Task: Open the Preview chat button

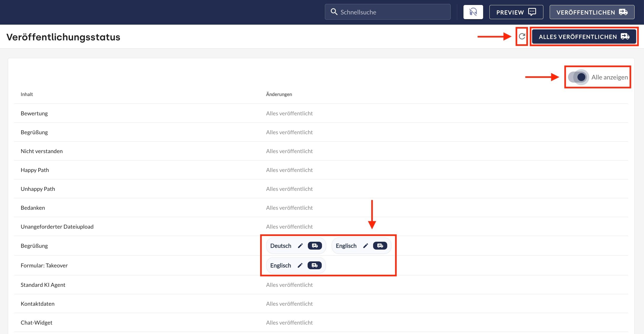Action: 516,12
